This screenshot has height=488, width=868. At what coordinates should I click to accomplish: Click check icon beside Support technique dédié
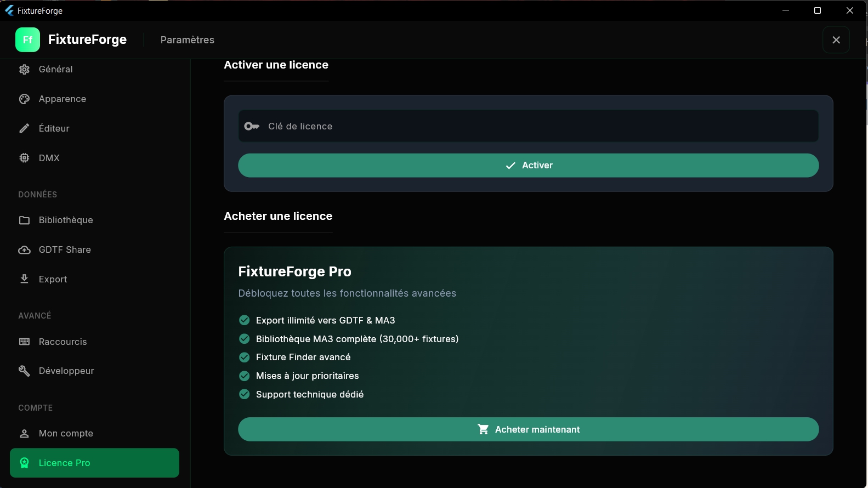tap(245, 394)
